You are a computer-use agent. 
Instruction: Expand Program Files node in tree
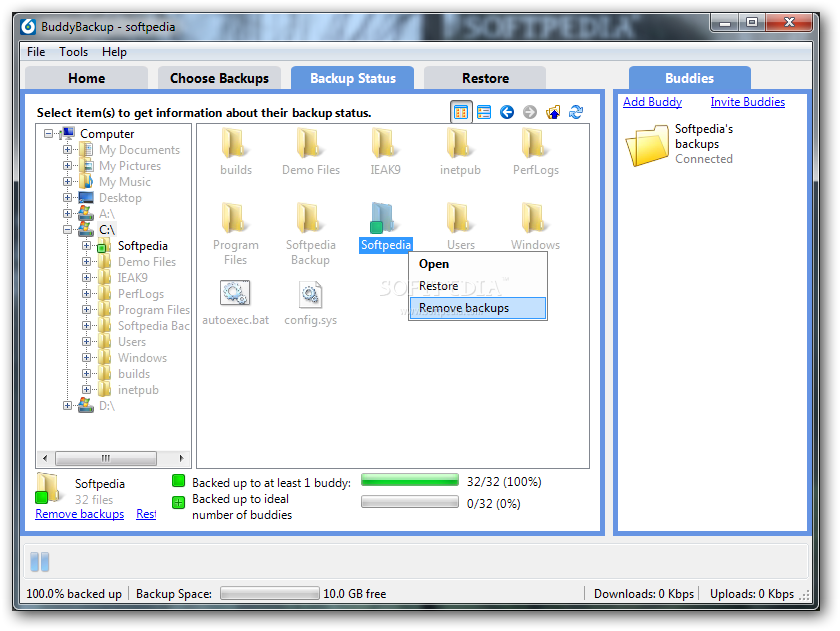point(86,310)
